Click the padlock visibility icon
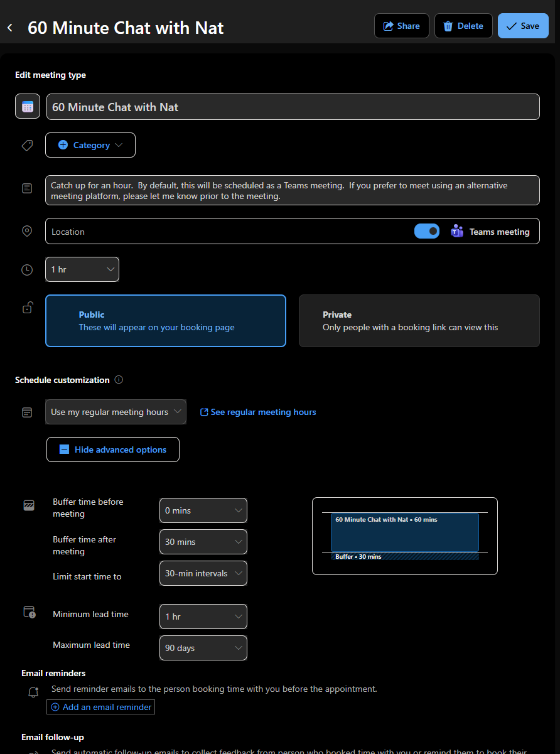The width and height of the screenshot is (560, 754). [x=28, y=307]
